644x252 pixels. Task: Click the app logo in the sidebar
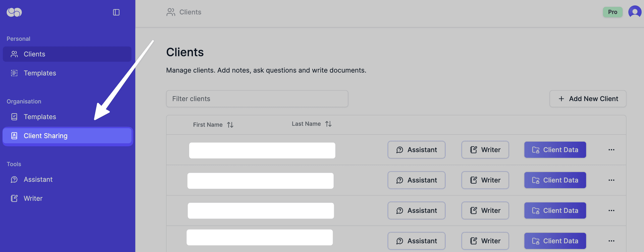click(14, 12)
